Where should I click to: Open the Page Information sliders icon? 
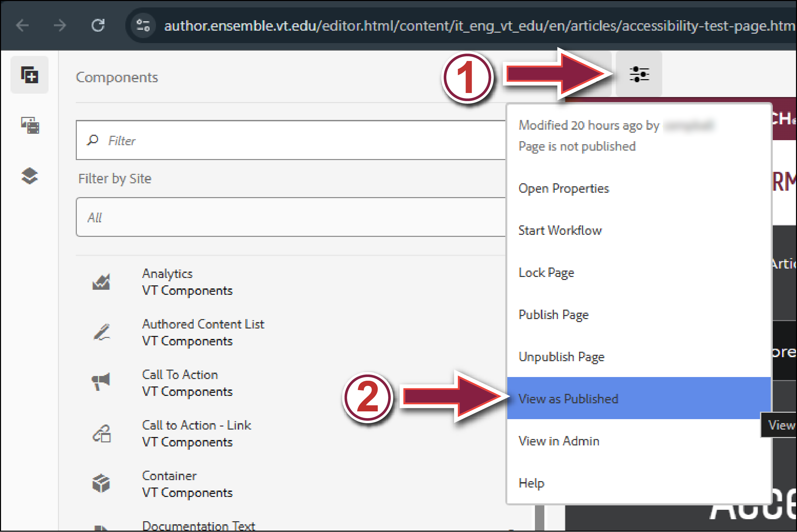pyautogui.click(x=639, y=74)
